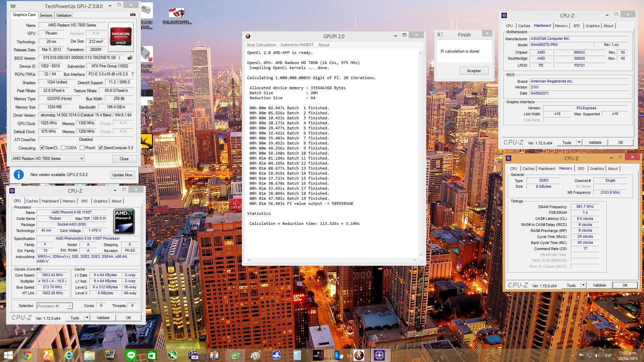Open the thermometer app on the taskbar

click(x=214, y=355)
